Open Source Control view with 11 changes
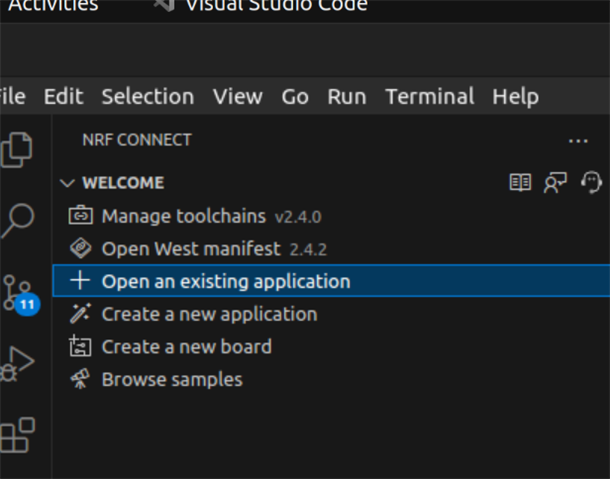The image size is (610, 479). pyautogui.click(x=19, y=295)
